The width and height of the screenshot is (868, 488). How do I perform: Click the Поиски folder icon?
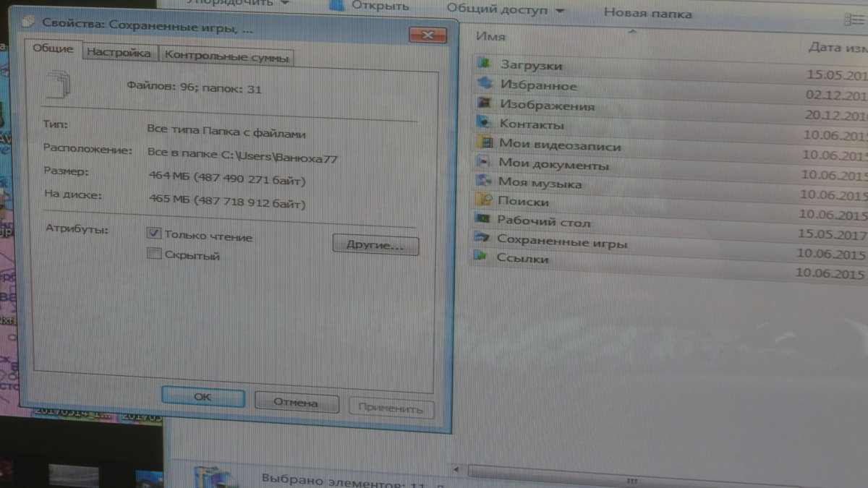point(484,200)
